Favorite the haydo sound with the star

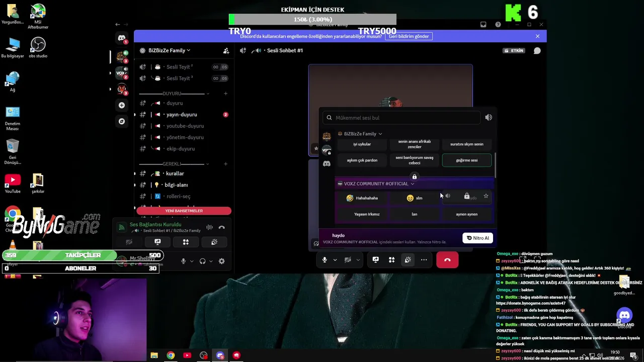pyautogui.click(x=486, y=196)
